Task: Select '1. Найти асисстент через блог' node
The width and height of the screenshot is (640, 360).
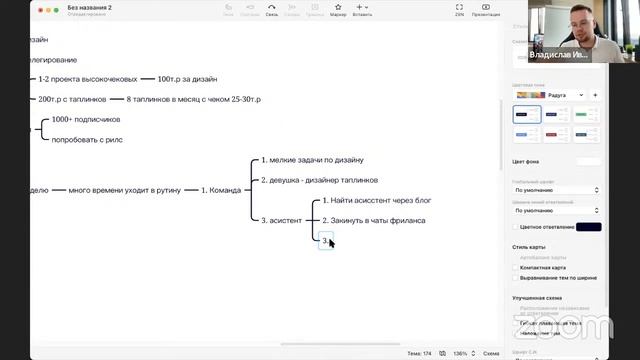Action: click(377, 200)
